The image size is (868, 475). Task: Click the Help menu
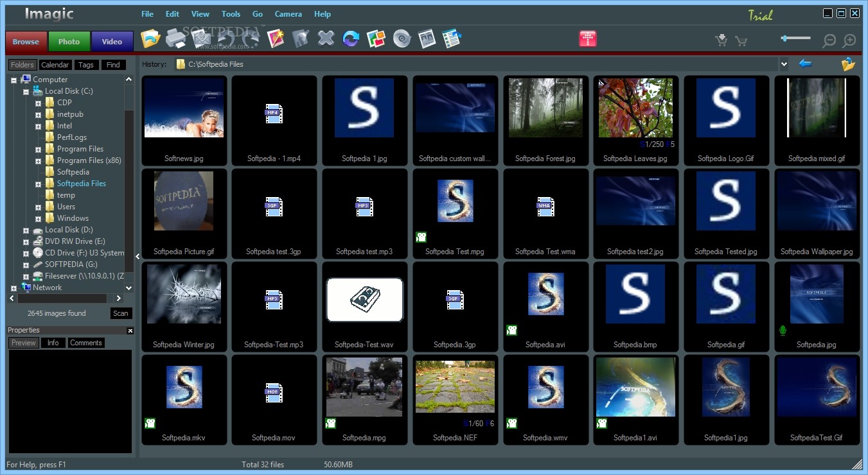point(323,13)
